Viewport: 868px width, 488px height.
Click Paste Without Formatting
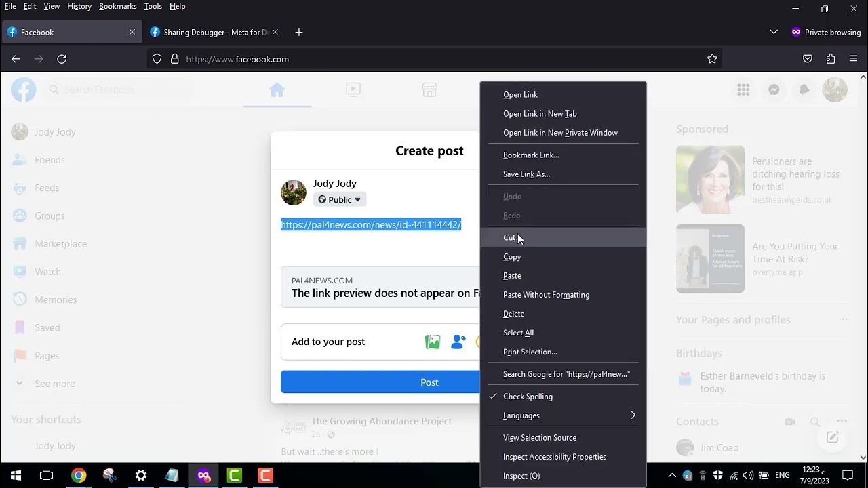564,295
